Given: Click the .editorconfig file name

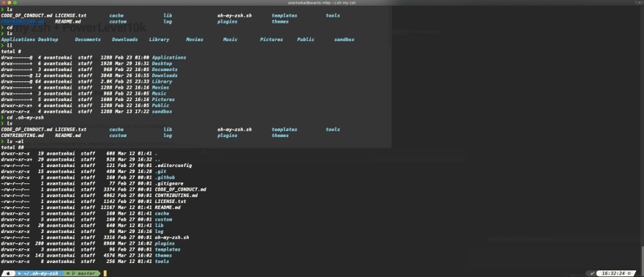Looking at the screenshot, I should (173, 166).
